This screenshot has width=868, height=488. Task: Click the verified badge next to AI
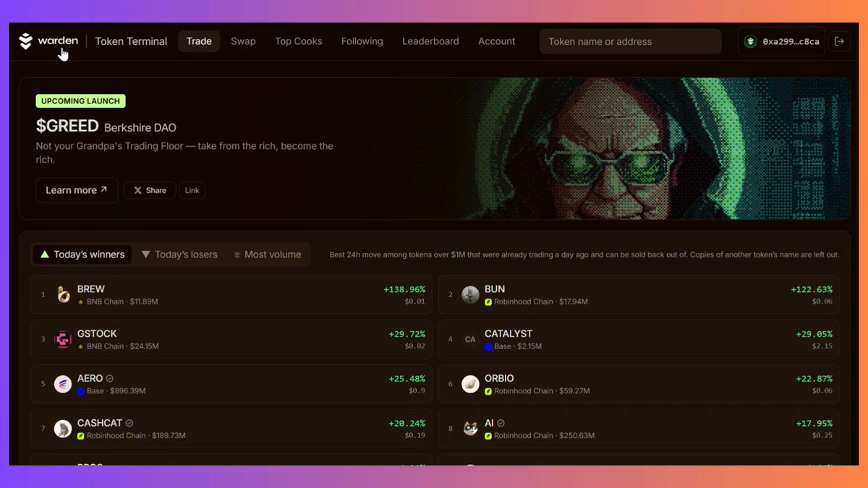pos(501,423)
